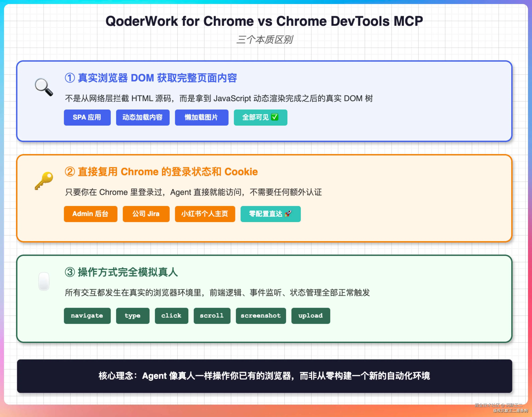This screenshot has height=417, width=532.
Task: Click heading "② 直接复用 Chrome 的登录状态和 Cookie"
Action: pyautogui.click(x=161, y=172)
